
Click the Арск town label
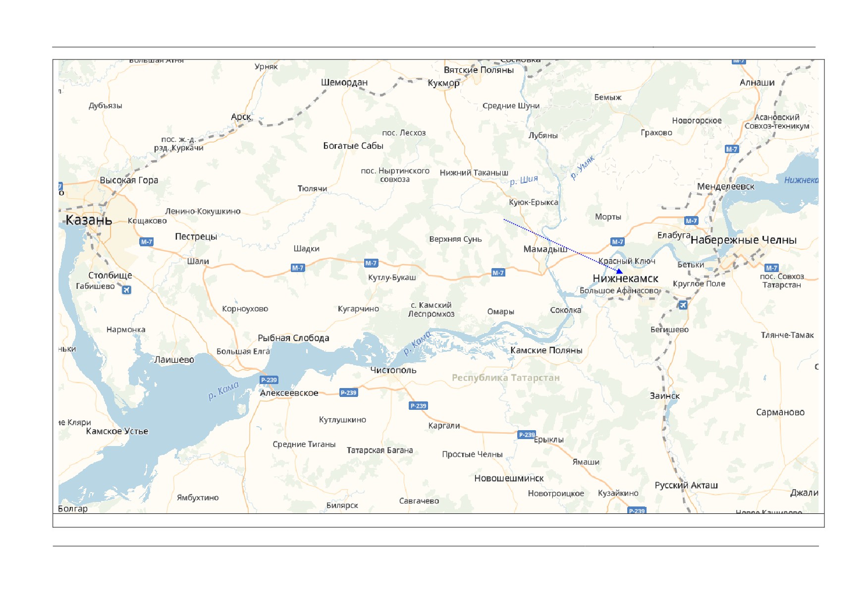pos(241,117)
